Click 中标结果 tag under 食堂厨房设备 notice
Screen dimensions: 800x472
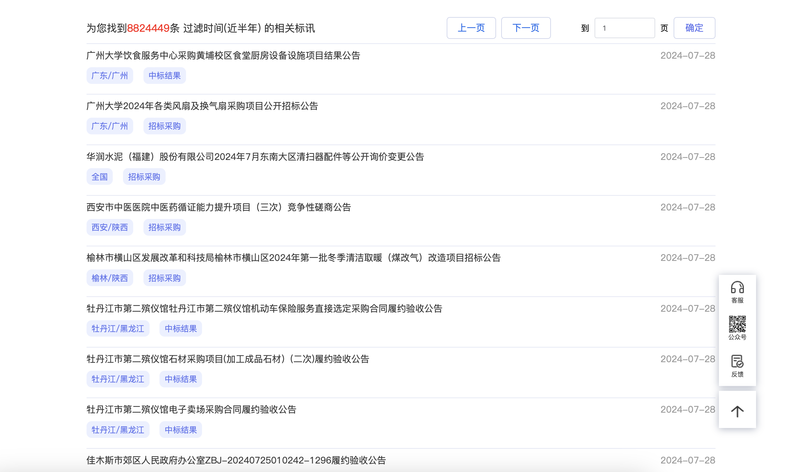tap(164, 76)
